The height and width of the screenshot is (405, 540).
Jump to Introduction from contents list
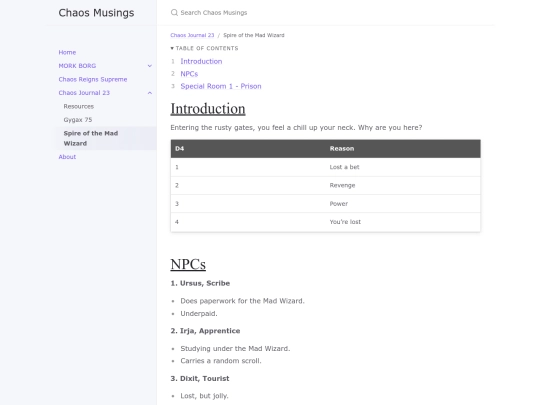201,61
